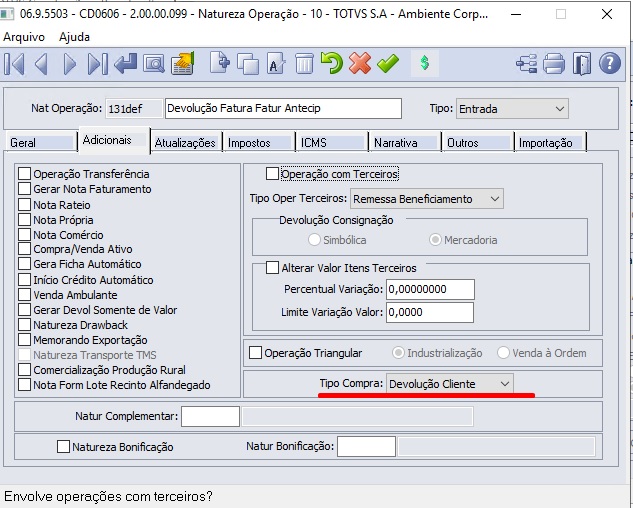The image size is (633, 508).
Task: Choose the Venda à Ordem radio option
Action: 503,353
